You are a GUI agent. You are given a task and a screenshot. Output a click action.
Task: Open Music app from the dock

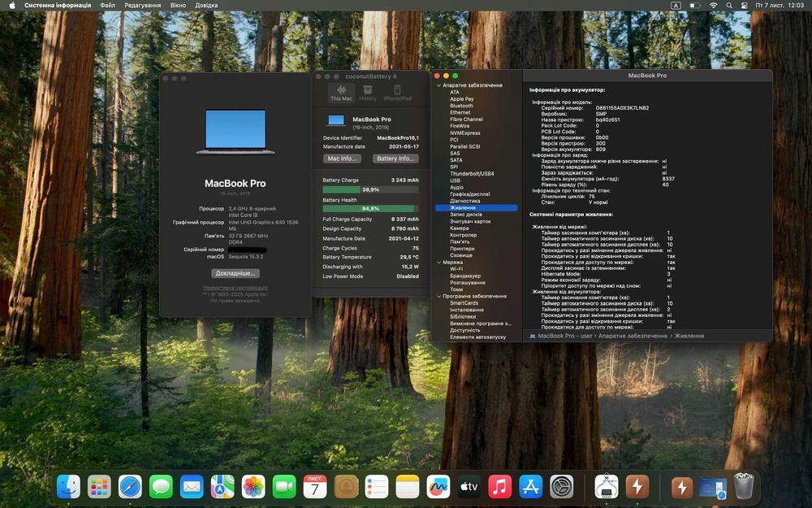click(499, 487)
